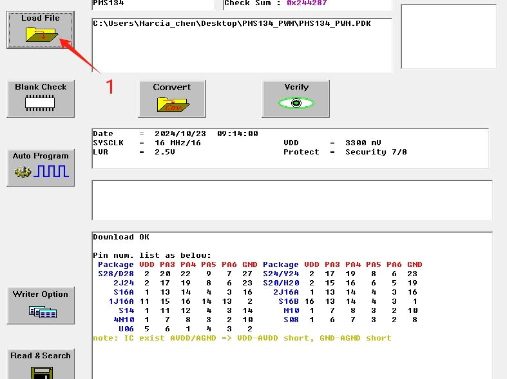This screenshot has height=379, width=507.
Task: Click the Protect Security 7/8 text
Action: 345,152
